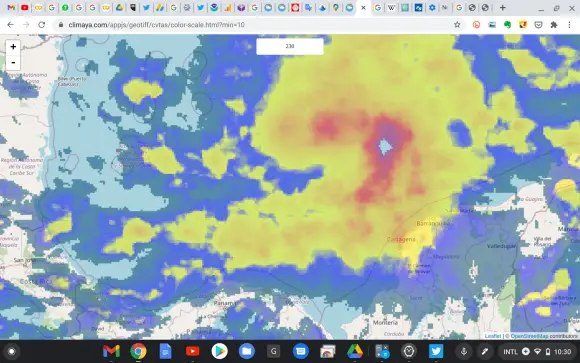Go back to previous page

point(10,25)
